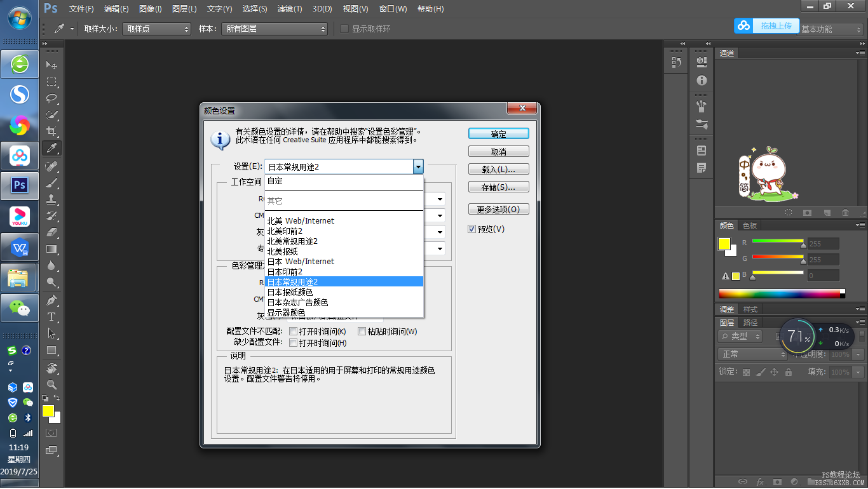Delete channel with trash icon
This screenshot has height=489, width=868.
click(x=845, y=213)
